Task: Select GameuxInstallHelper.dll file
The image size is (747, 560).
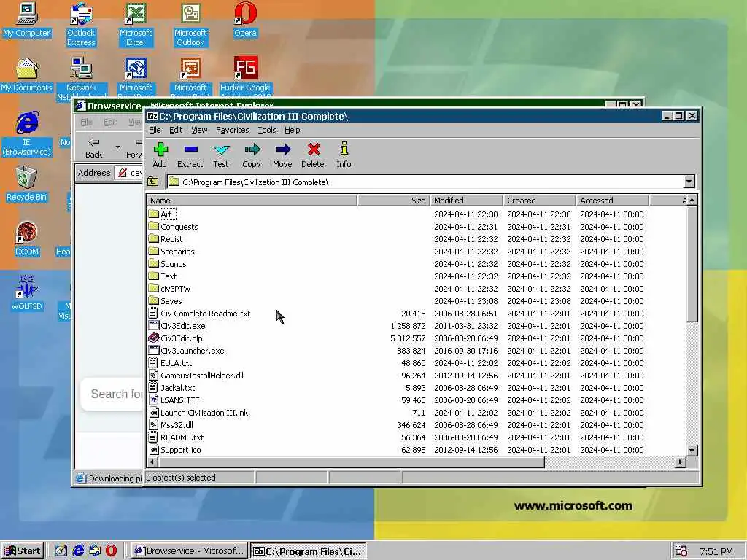Action: pos(202,376)
